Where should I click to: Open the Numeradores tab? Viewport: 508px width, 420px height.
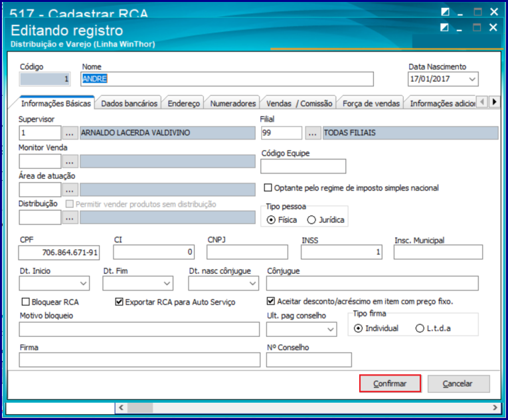point(233,103)
